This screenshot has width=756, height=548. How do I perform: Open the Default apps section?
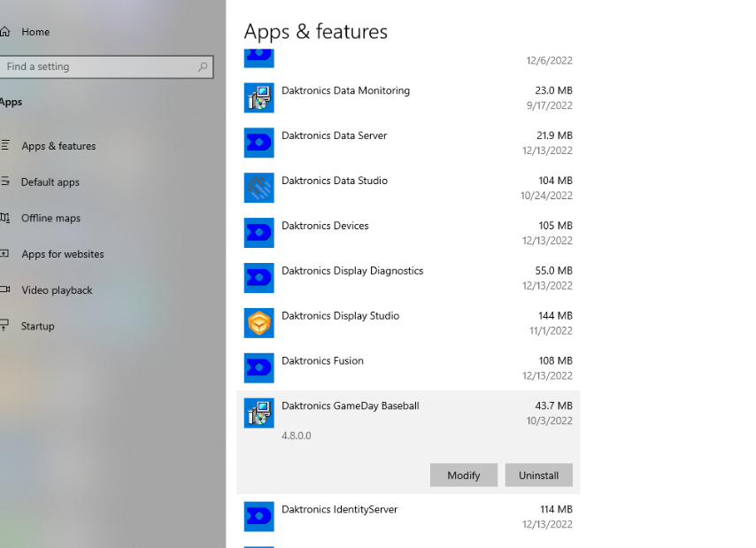[50, 182]
